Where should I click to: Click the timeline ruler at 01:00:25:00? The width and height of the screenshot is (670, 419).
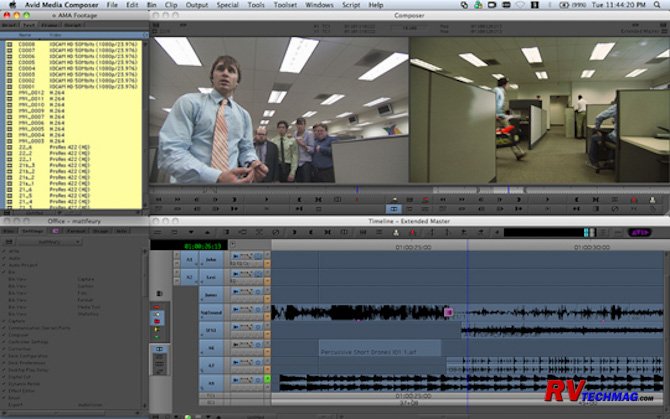(x=412, y=246)
